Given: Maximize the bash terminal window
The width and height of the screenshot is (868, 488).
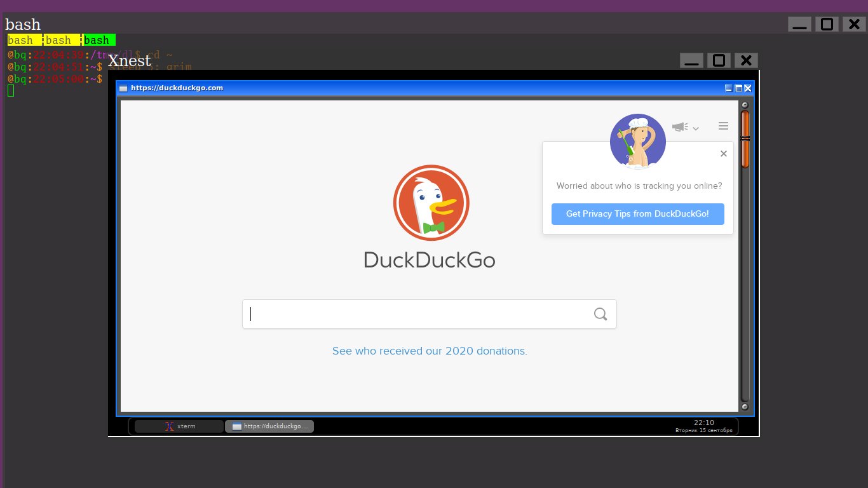Looking at the screenshot, I should click(x=827, y=24).
